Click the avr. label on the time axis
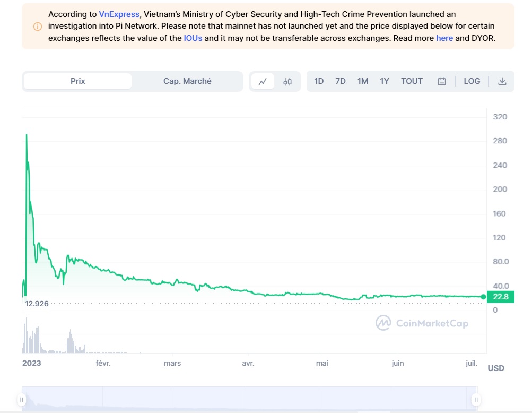532x413 pixels. click(x=248, y=364)
